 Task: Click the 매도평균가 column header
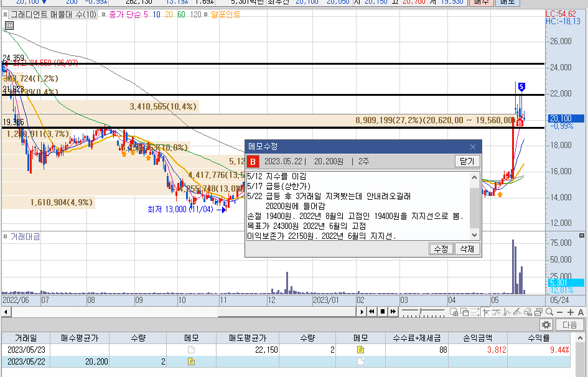[248, 338]
